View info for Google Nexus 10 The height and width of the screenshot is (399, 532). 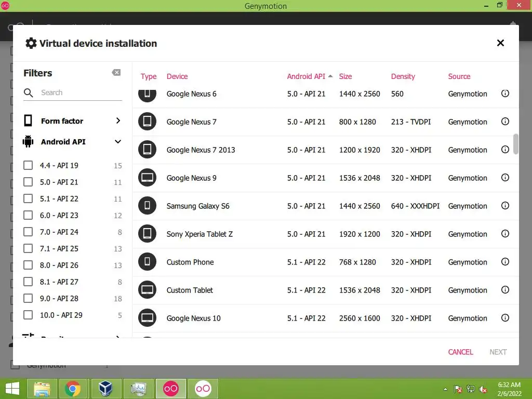coord(505,318)
